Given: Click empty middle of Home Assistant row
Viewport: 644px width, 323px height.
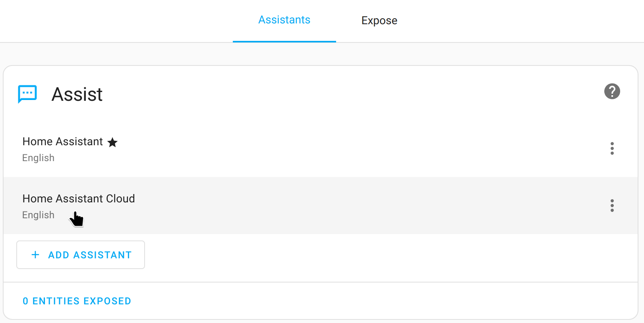Looking at the screenshot, I should click(318, 149).
